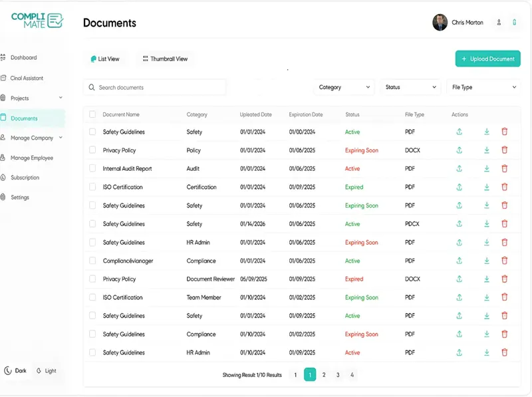Share the Internal Audit Report row

coord(459,168)
